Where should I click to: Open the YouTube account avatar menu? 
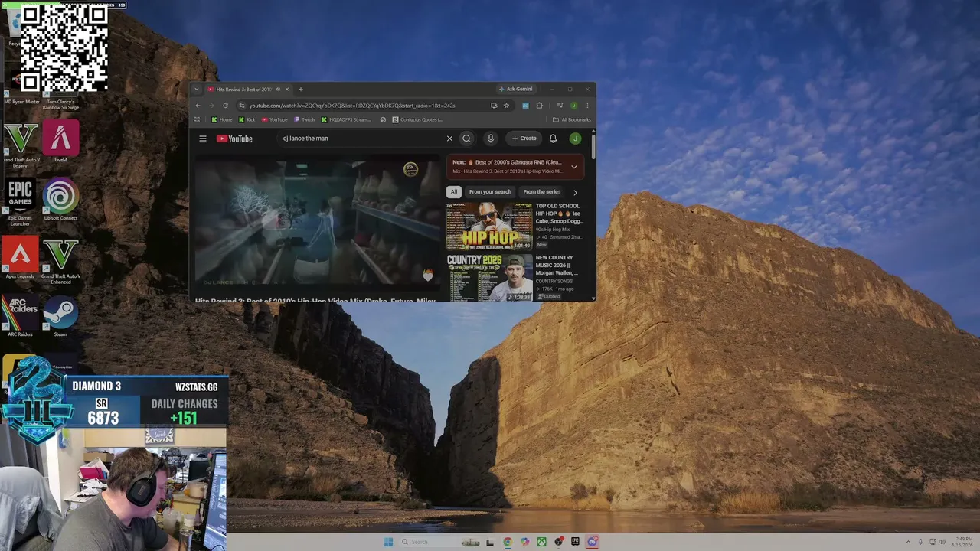(575, 139)
